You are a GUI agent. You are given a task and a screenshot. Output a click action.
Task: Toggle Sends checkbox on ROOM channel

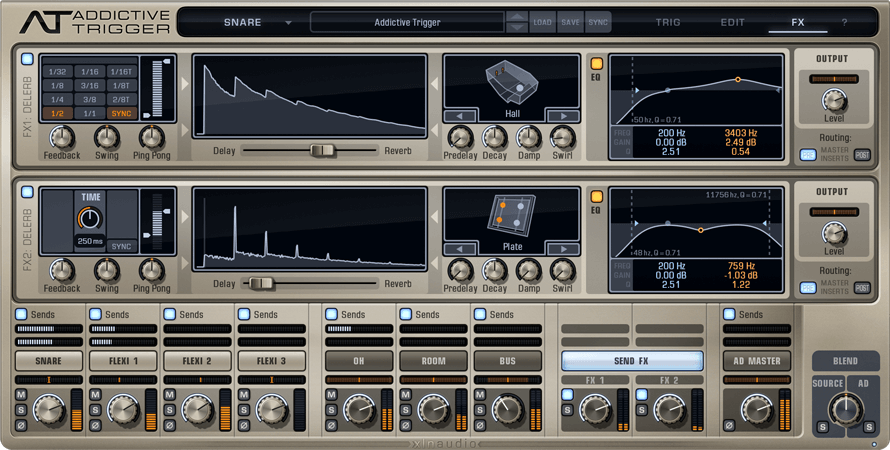405,314
